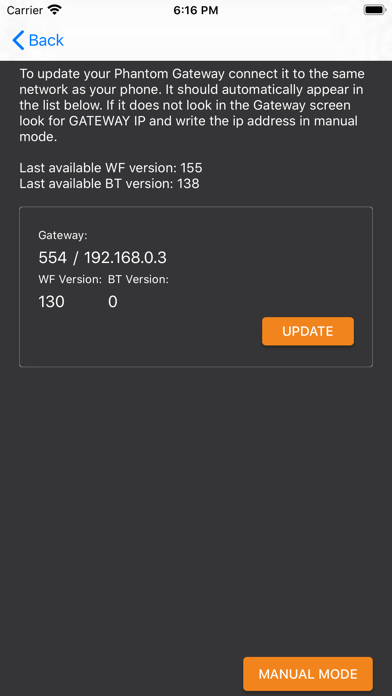Tap the WF Version: label
This screenshot has width=392, height=696.
70,280
